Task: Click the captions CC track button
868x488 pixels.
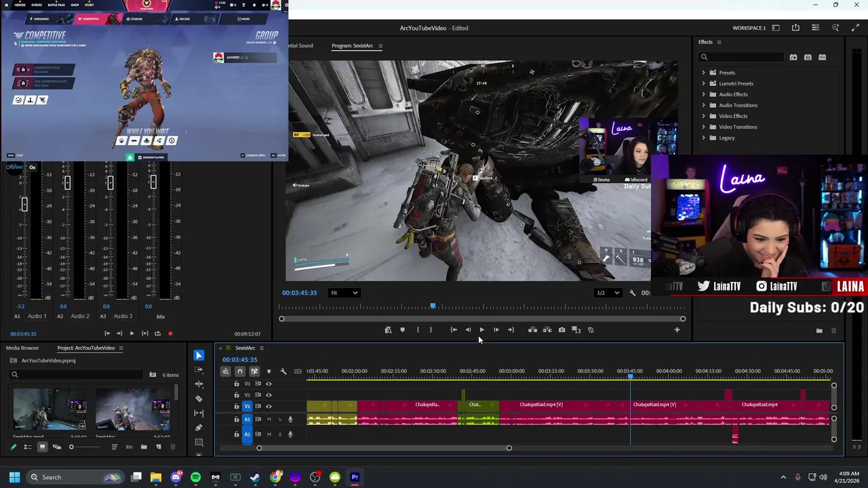Action: (x=298, y=371)
